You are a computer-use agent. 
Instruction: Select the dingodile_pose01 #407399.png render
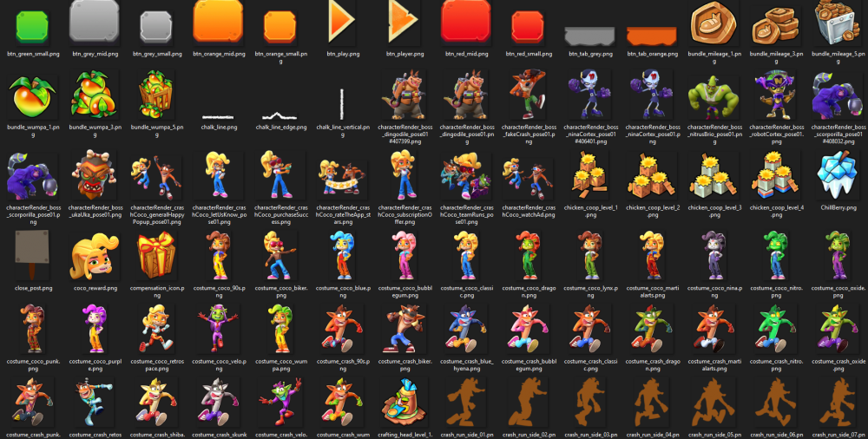pos(404,95)
